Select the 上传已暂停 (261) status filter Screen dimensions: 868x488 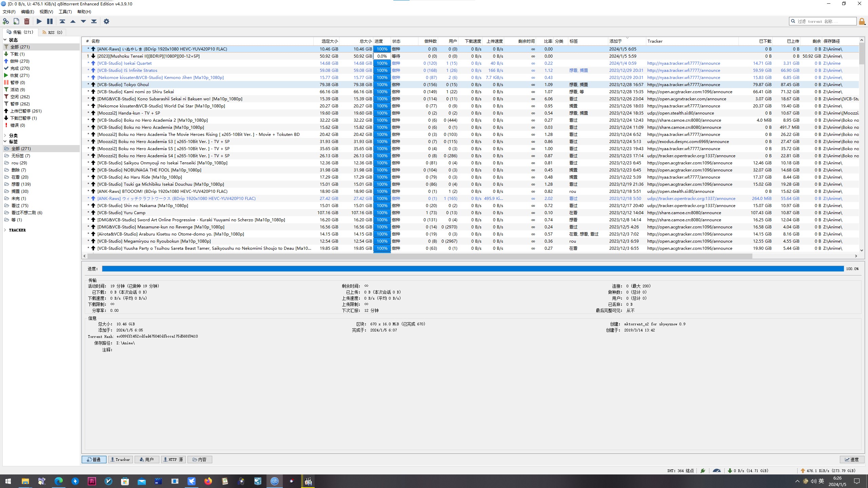coord(41,111)
